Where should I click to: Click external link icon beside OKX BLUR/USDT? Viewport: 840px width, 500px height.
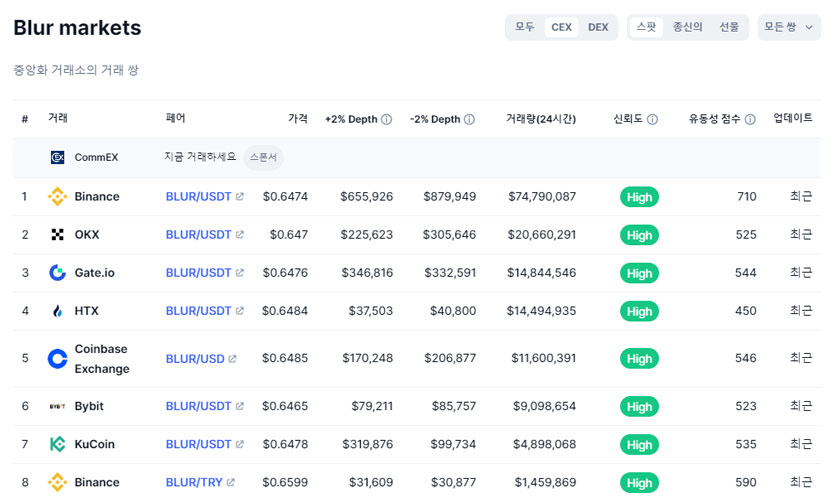point(239,235)
